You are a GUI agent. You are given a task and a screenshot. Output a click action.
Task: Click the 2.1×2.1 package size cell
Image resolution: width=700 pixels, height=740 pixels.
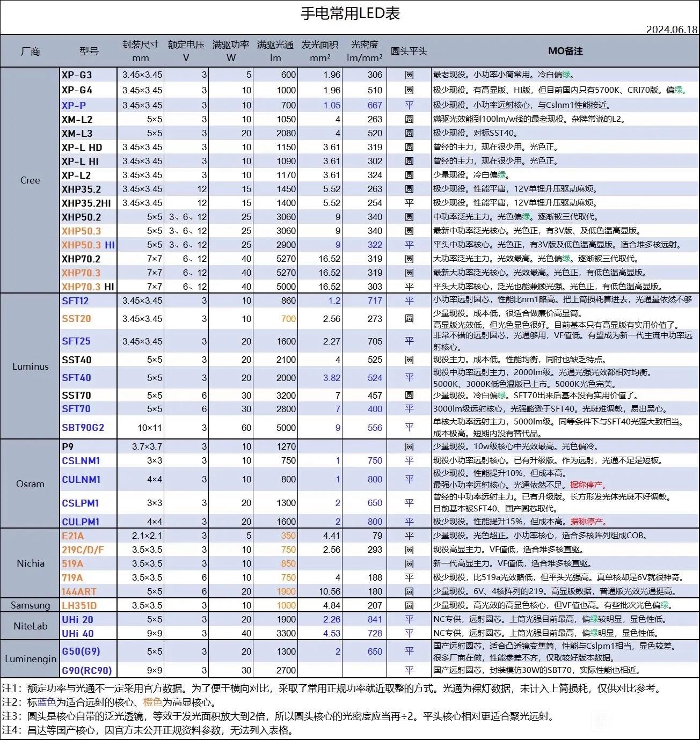[140, 536]
